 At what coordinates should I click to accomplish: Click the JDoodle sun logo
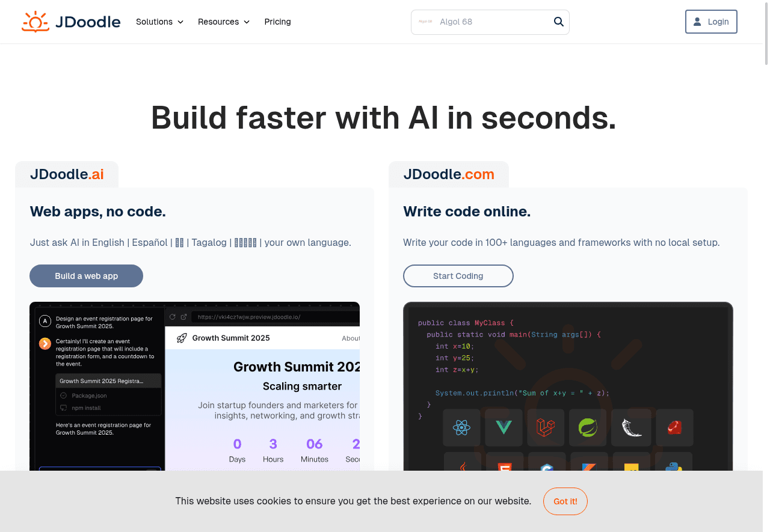coord(35,22)
